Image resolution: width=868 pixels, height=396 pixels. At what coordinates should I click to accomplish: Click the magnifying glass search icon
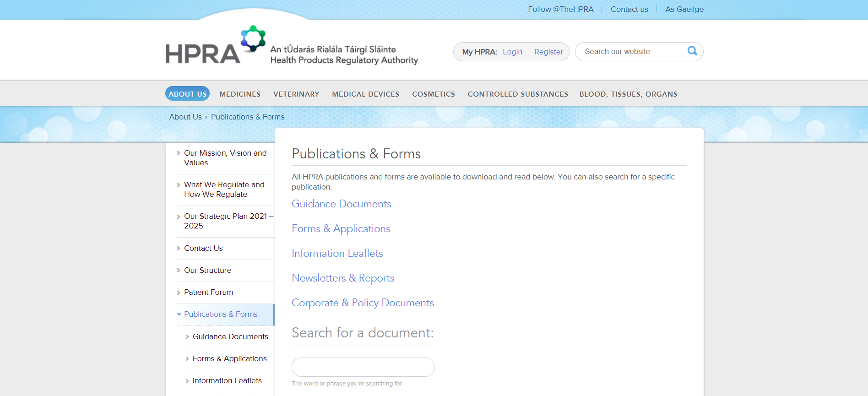pyautogui.click(x=692, y=51)
